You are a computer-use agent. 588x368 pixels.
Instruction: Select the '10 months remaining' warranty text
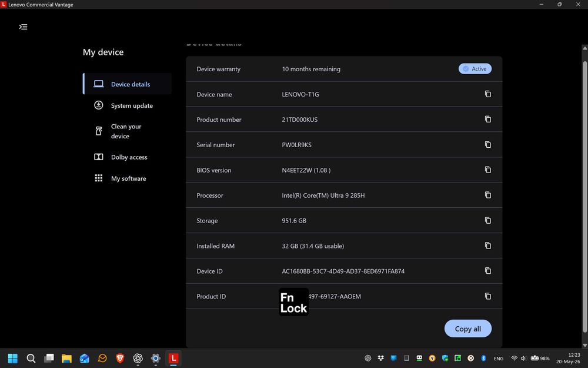pyautogui.click(x=311, y=69)
